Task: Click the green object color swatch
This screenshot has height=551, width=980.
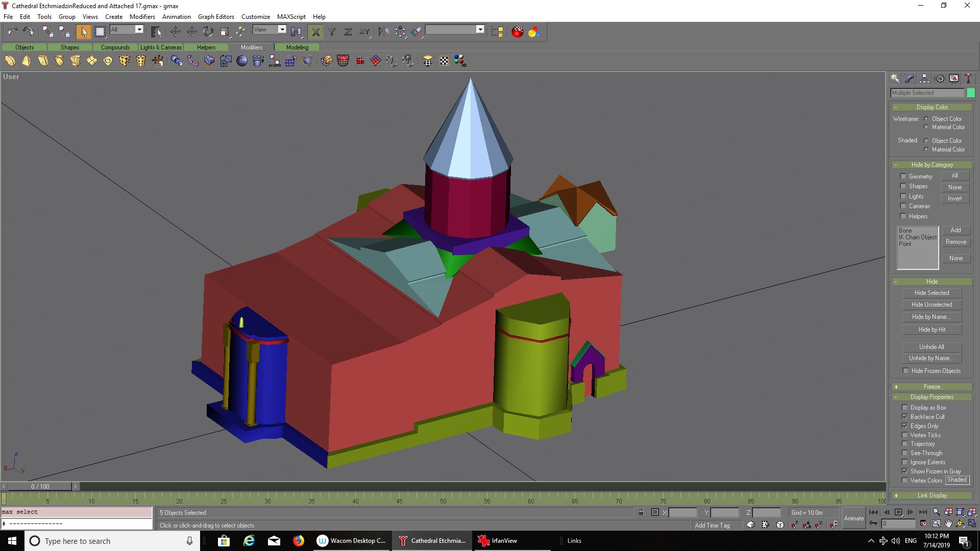Action: (971, 93)
